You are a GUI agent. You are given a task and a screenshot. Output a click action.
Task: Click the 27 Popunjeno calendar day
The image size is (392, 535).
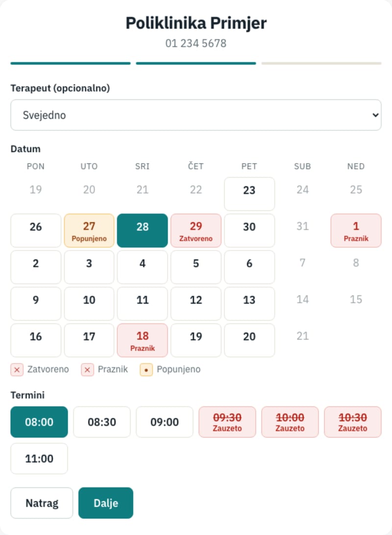coord(89,230)
